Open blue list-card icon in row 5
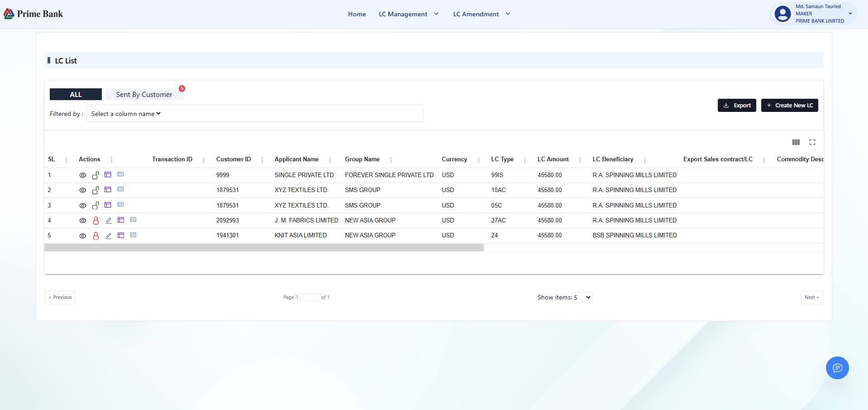This screenshot has width=868, height=410. [133, 235]
